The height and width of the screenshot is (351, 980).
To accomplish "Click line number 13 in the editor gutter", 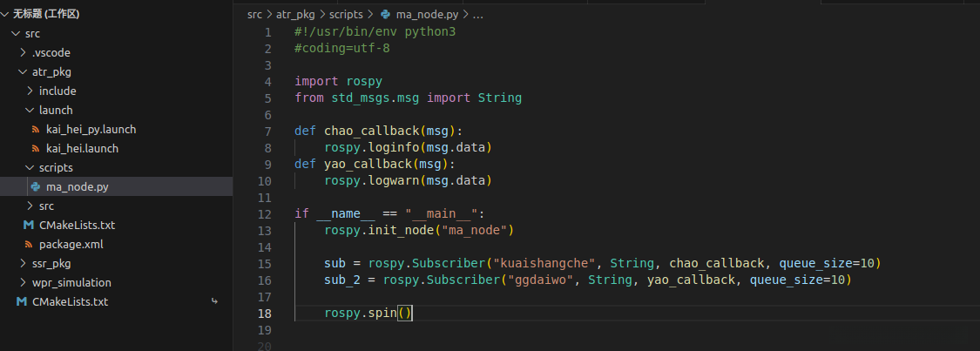I will [x=265, y=230].
